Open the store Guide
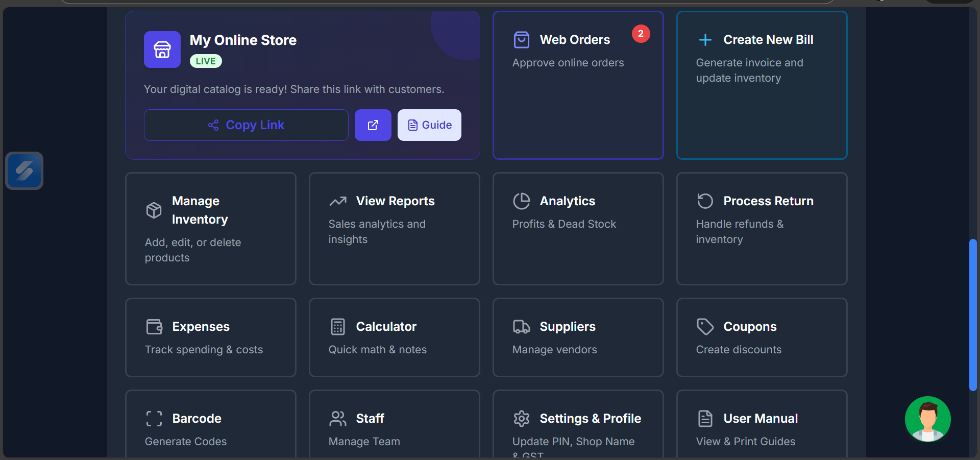The image size is (980, 460). pos(429,125)
